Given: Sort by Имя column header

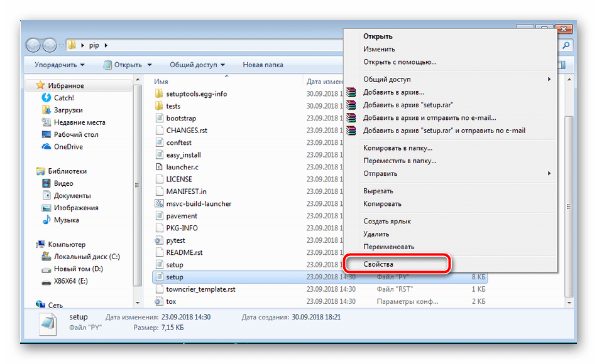Looking at the screenshot, I should 161,82.
